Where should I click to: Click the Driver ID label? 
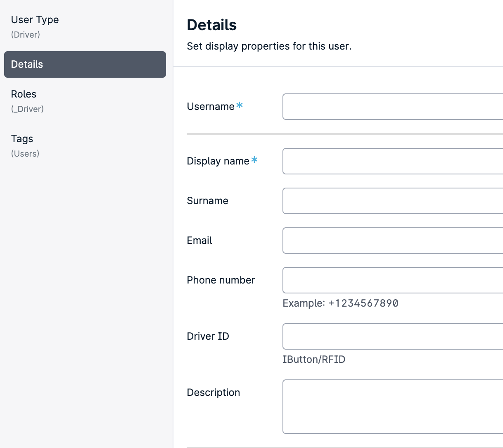pos(208,336)
